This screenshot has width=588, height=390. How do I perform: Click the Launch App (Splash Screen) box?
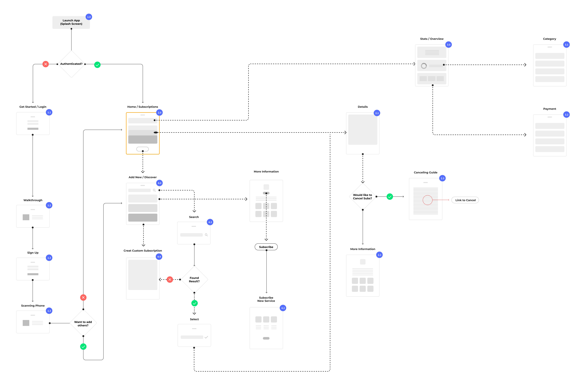(71, 22)
